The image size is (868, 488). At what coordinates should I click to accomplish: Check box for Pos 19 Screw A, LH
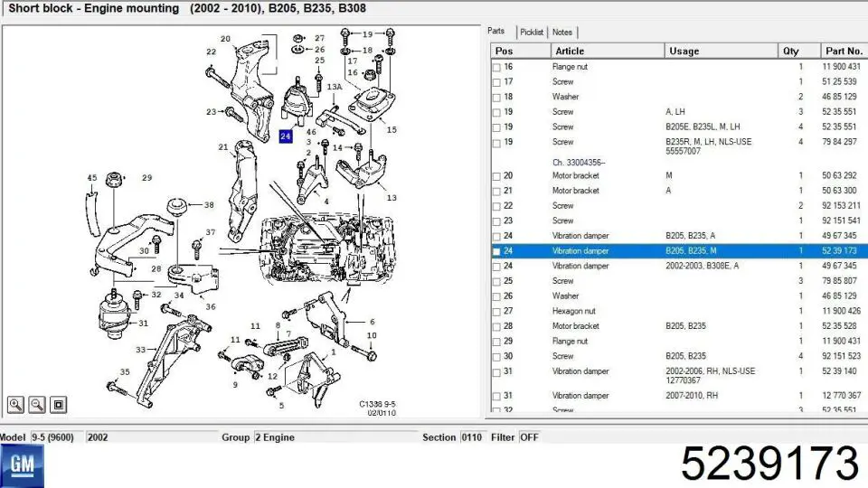coord(496,112)
